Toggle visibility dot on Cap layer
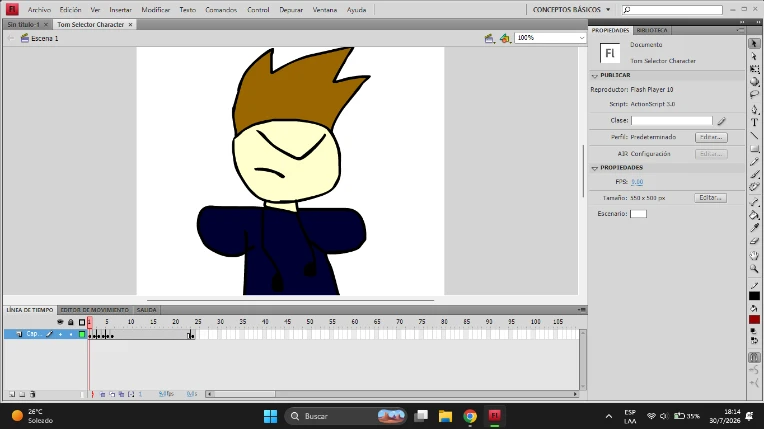Viewport: 764px width, 429px height. tap(60, 334)
